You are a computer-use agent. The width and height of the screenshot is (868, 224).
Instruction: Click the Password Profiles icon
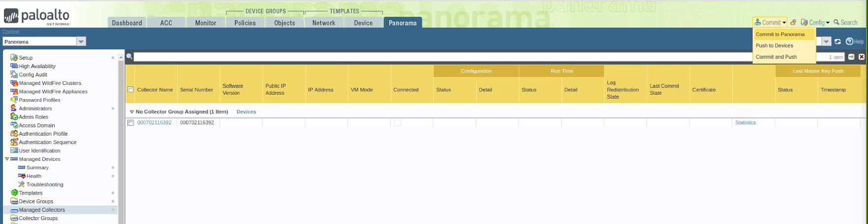pos(14,100)
